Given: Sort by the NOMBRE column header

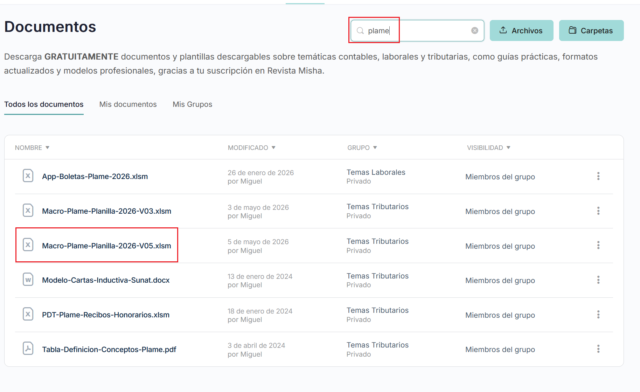Looking at the screenshot, I should (32, 147).
